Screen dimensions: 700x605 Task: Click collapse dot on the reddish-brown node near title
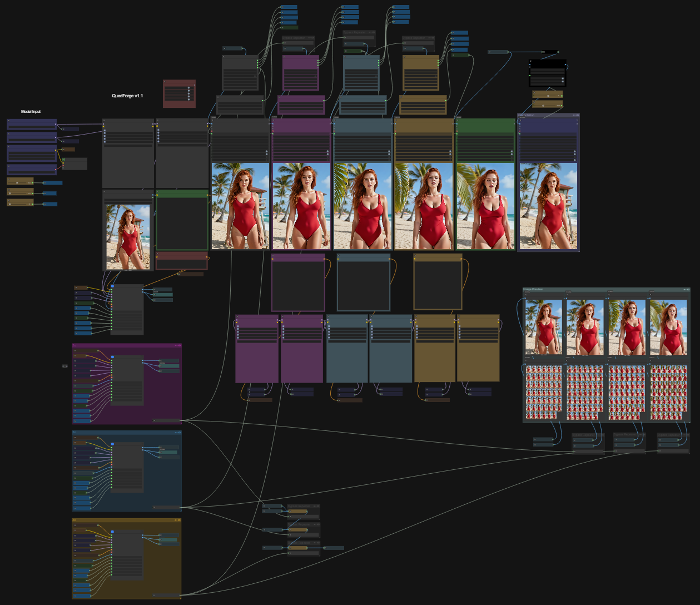coord(166,82)
